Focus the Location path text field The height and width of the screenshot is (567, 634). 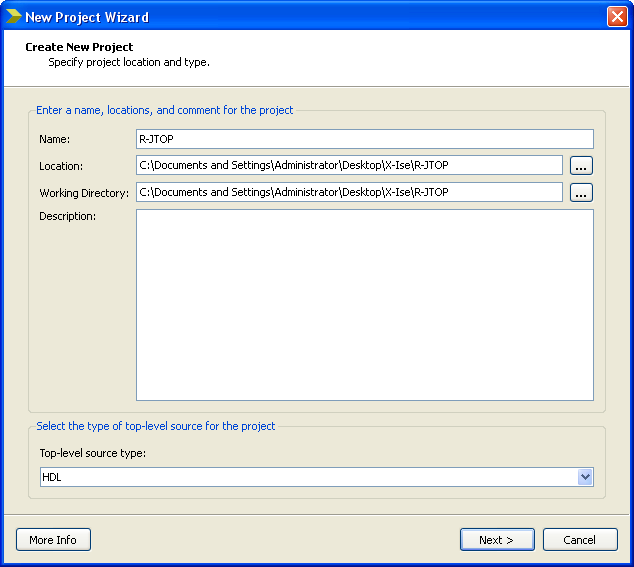tap(349, 165)
